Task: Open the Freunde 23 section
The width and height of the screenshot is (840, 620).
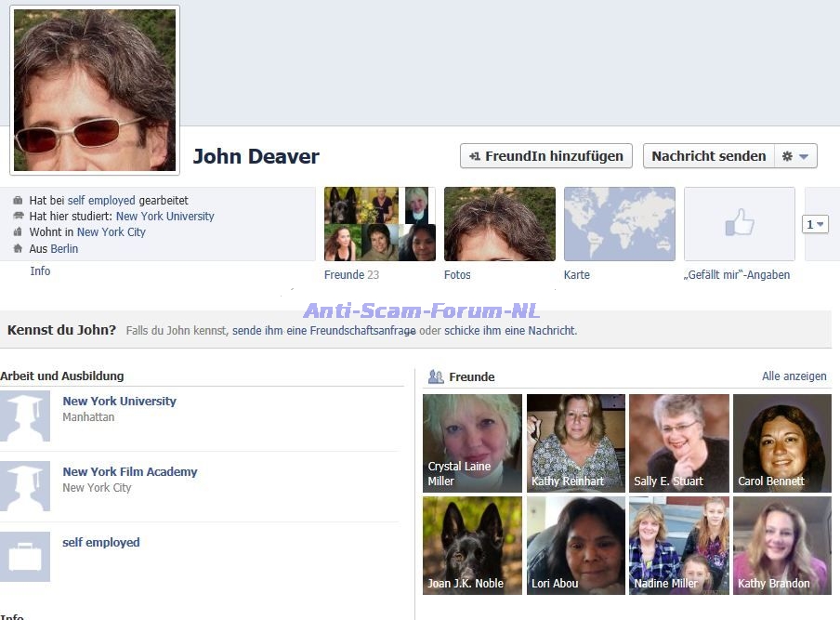Action: point(351,275)
